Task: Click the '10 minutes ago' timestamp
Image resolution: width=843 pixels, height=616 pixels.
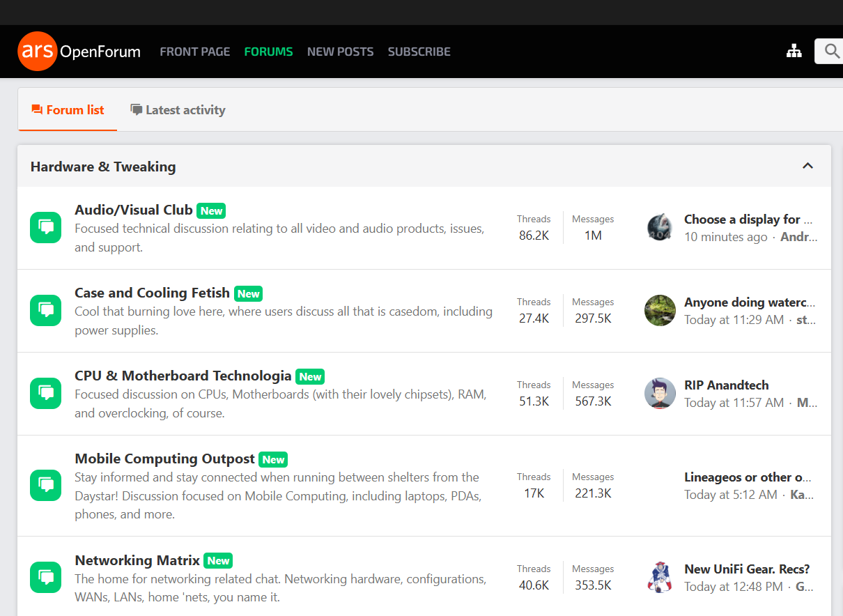Action: 726,237
